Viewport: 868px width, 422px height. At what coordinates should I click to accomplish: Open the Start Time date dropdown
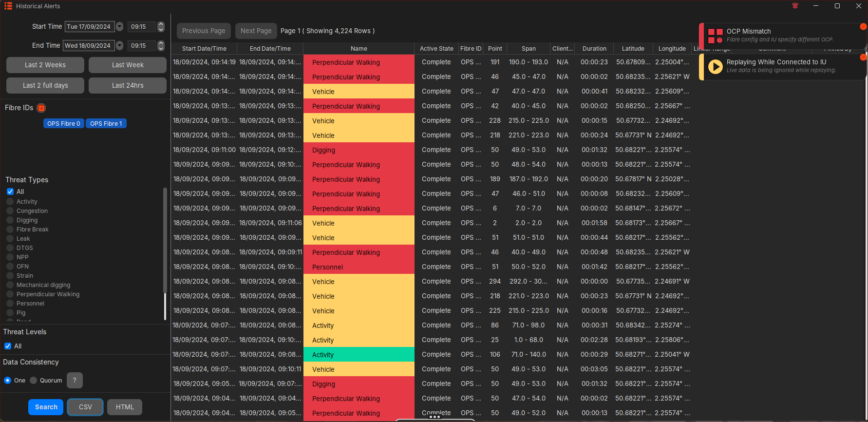120,27
